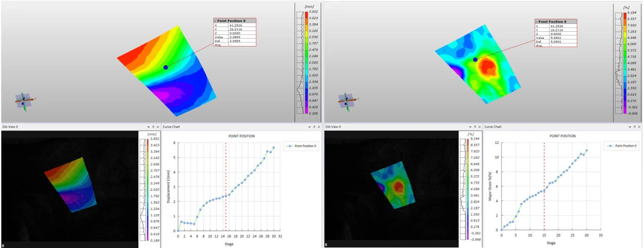Select the blue point marker on strain map

475,60
